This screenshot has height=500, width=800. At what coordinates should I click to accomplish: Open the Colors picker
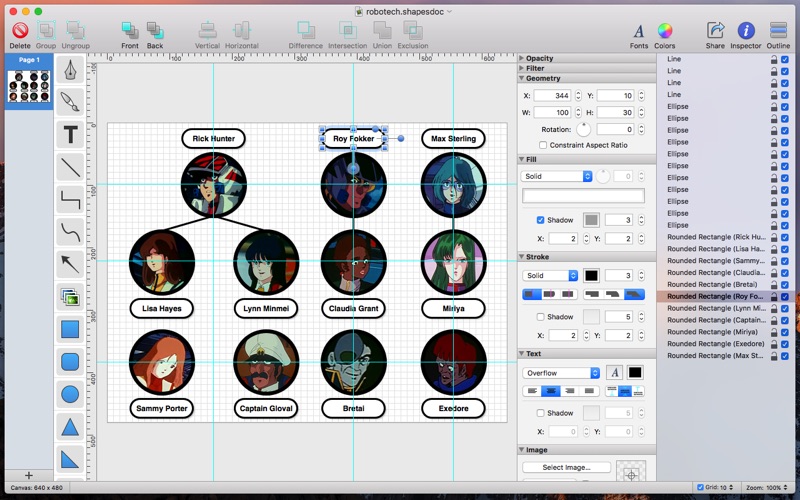tap(664, 31)
